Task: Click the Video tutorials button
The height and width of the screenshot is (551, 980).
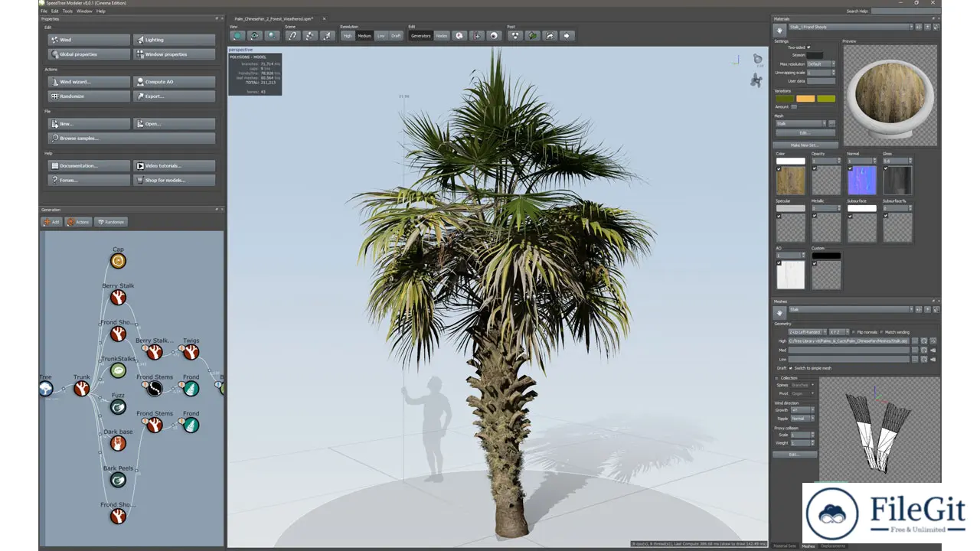Action: (x=174, y=166)
